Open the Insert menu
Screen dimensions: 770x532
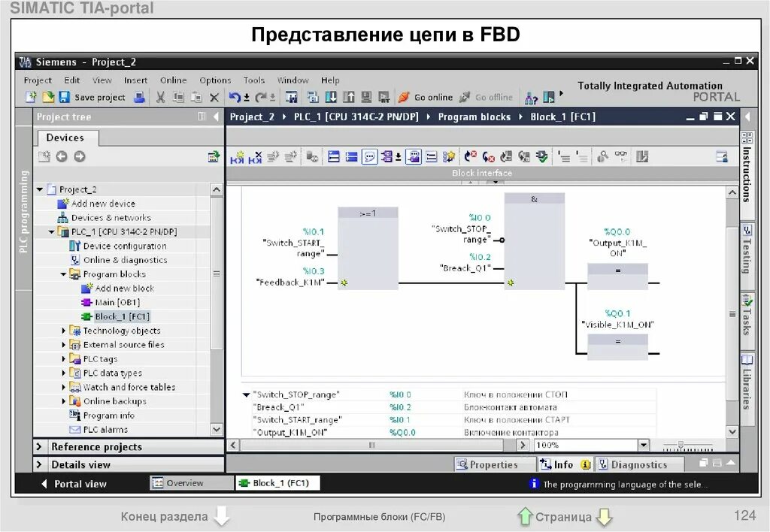(x=135, y=80)
